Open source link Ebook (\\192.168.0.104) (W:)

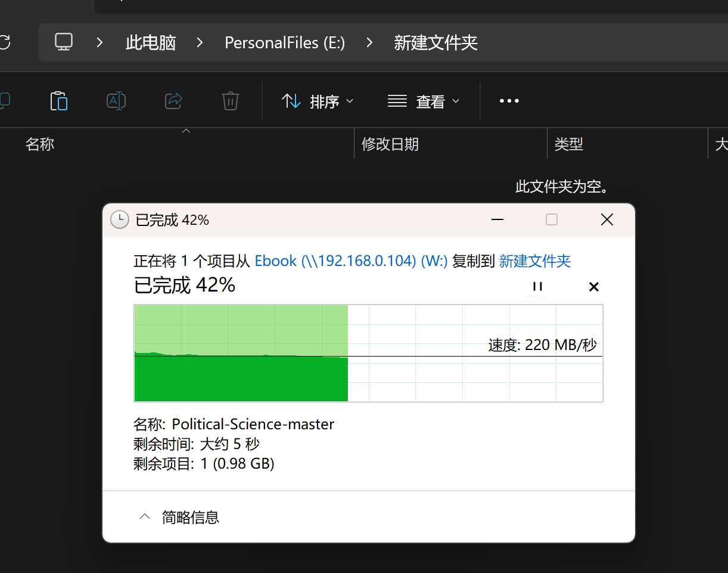click(x=351, y=261)
